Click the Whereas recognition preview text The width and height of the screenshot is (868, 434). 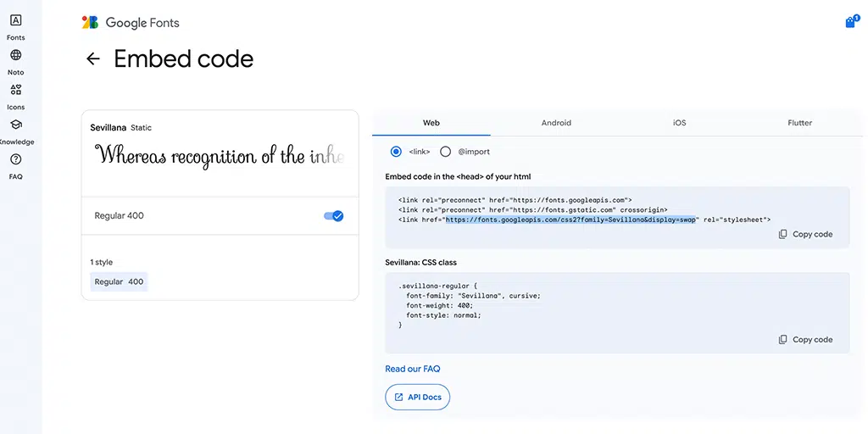[x=220, y=156]
